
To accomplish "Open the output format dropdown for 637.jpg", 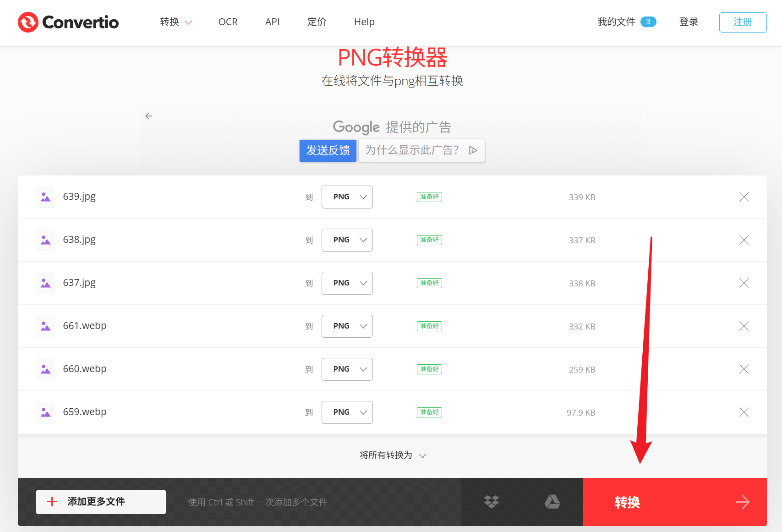I will [x=347, y=283].
